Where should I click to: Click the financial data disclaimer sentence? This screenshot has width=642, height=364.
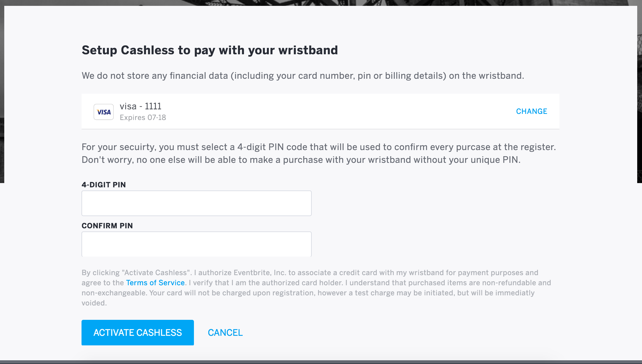click(303, 76)
